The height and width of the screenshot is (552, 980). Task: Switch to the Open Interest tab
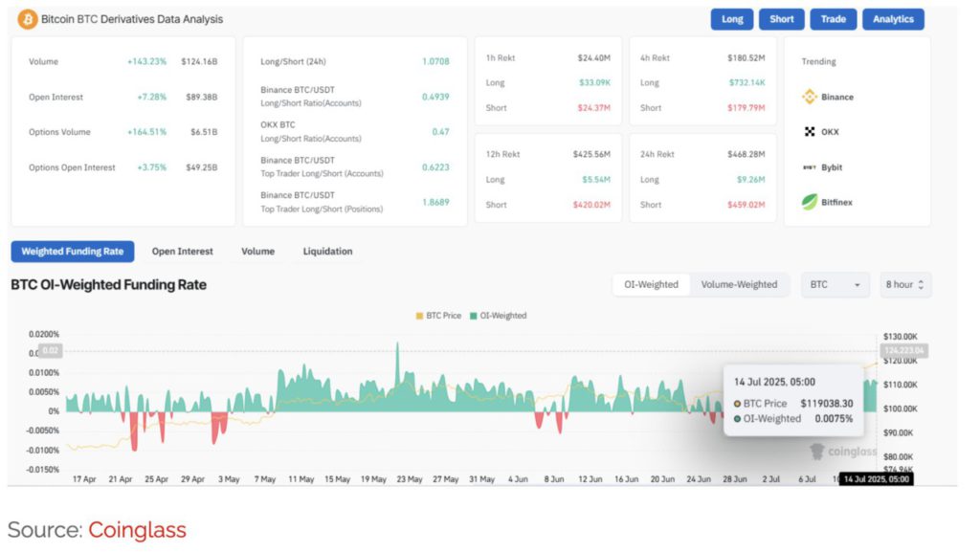[x=183, y=251]
